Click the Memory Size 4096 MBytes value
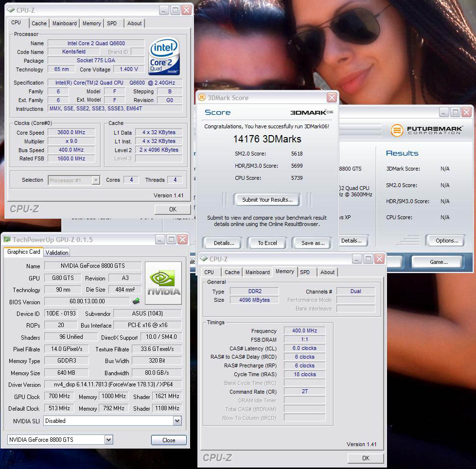This screenshot has width=476, height=469. (x=254, y=300)
